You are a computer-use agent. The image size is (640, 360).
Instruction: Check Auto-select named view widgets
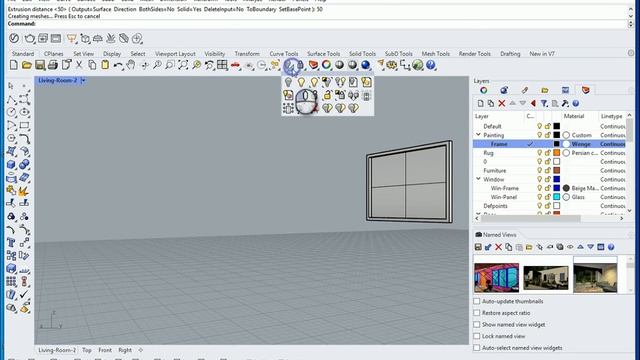pyautogui.click(x=477, y=348)
